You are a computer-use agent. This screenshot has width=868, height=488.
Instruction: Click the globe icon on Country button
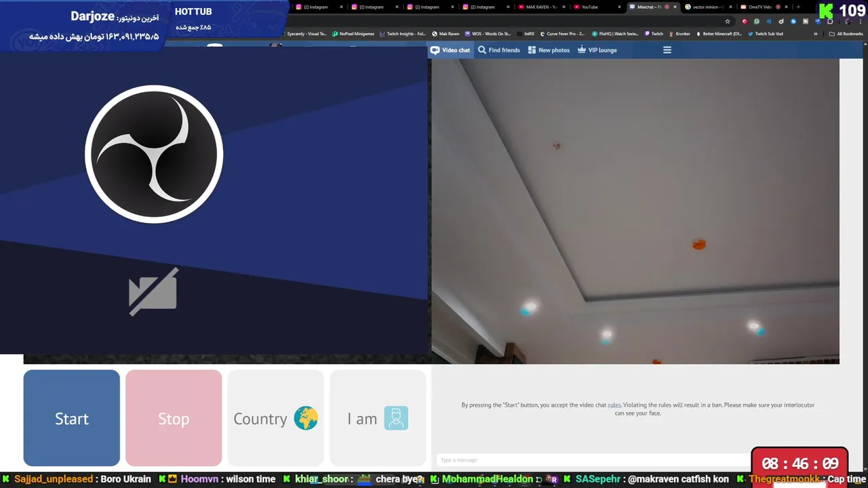point(306,418)
